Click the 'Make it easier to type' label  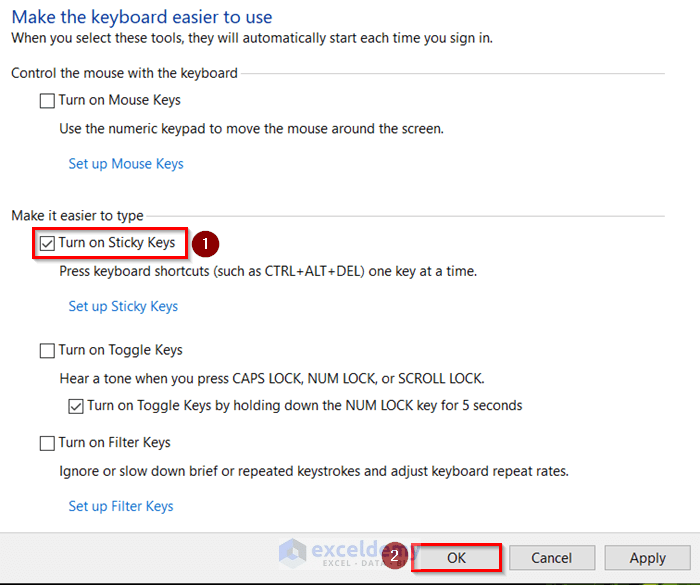pos(78,216)
